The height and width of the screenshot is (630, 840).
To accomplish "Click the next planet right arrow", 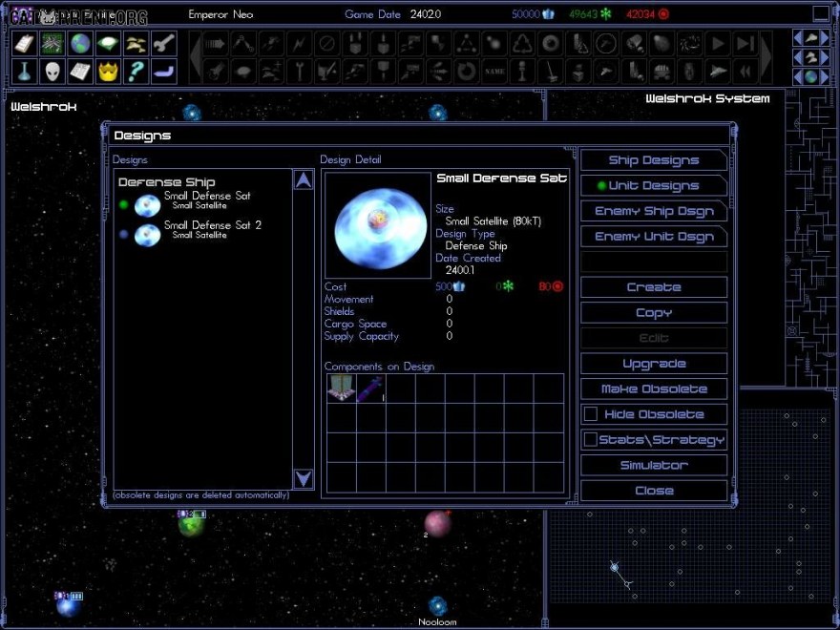I will point(825,76).
